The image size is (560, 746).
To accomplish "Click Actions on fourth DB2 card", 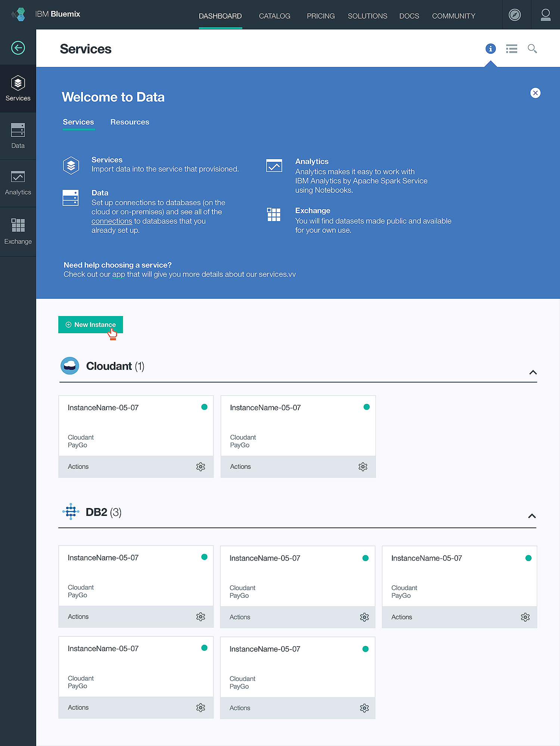I will click(78, 708).
